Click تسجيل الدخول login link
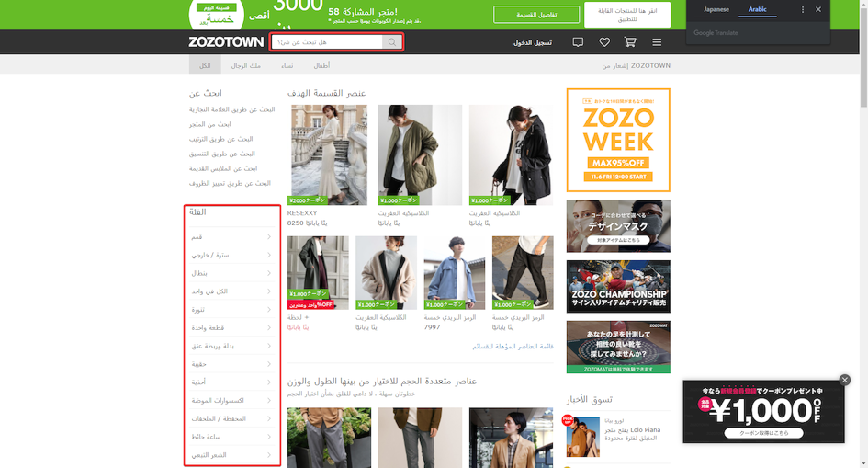The width and height of the screenshot is (868, 468). coord(533,42)
